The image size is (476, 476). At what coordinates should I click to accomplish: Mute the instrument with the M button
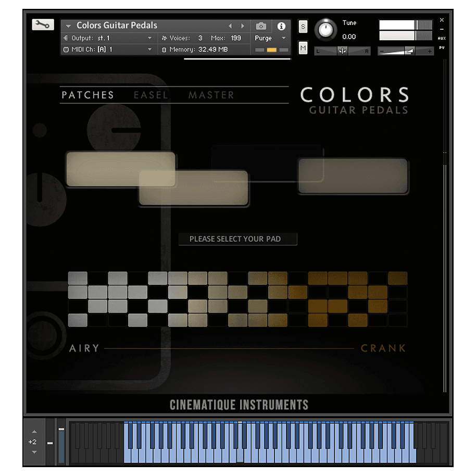[303, 48]
